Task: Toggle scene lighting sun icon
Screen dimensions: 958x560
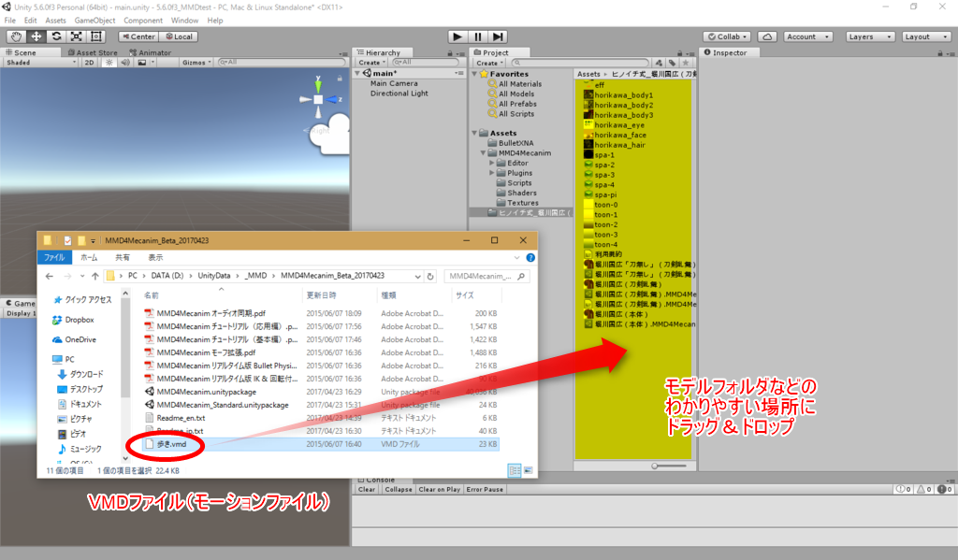Action: 109,63
